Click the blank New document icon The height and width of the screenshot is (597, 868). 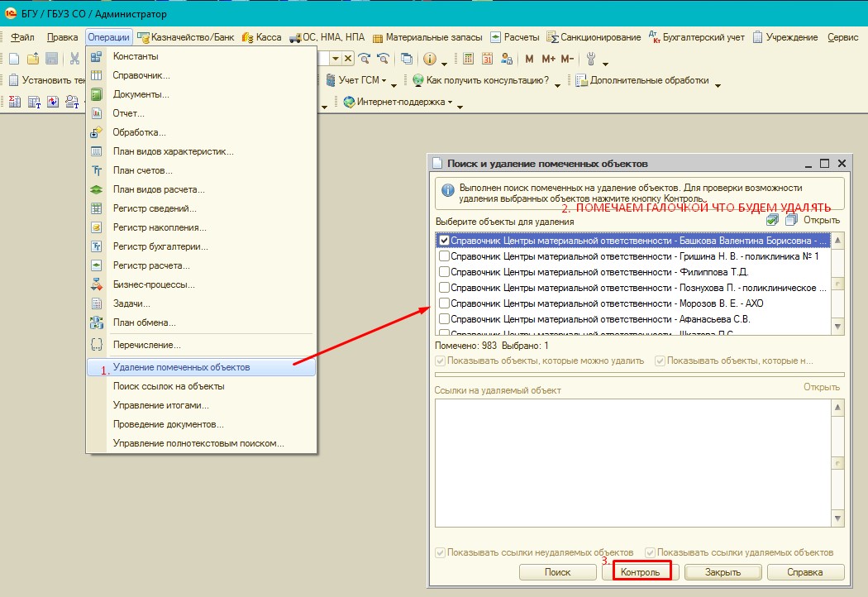pos(13,59)
